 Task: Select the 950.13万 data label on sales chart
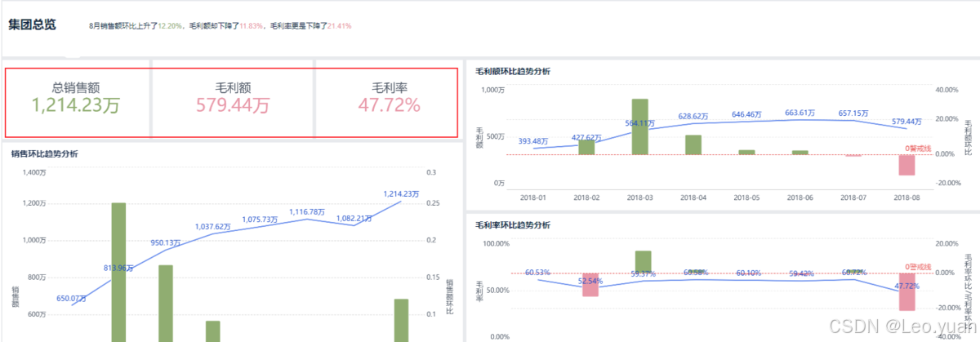point(167,242)
